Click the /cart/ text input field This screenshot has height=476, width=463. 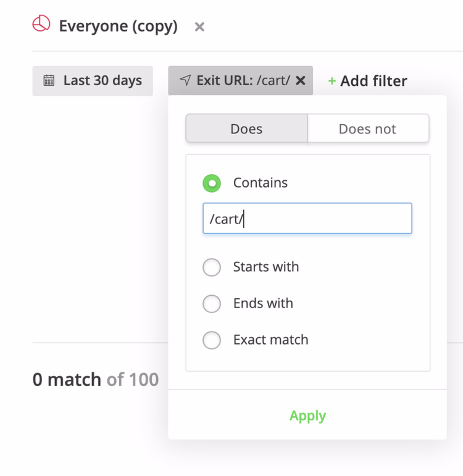[307, 218]
